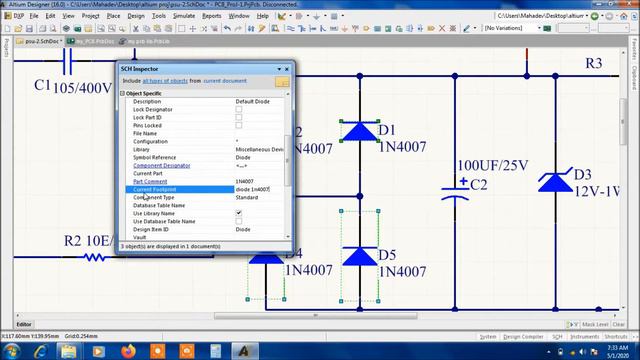Open the Reports menu

click(x=211, y=16)
